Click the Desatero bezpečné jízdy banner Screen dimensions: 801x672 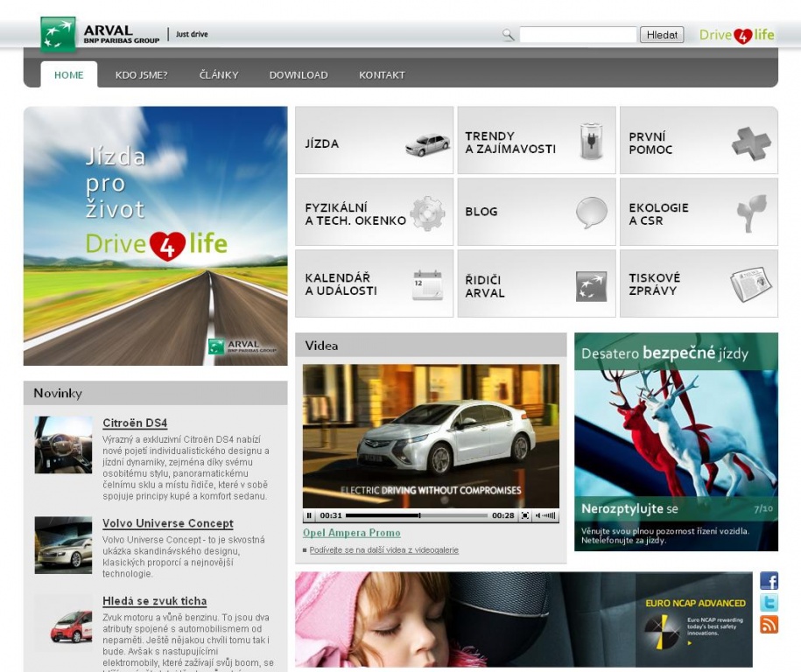coord(676,442)
